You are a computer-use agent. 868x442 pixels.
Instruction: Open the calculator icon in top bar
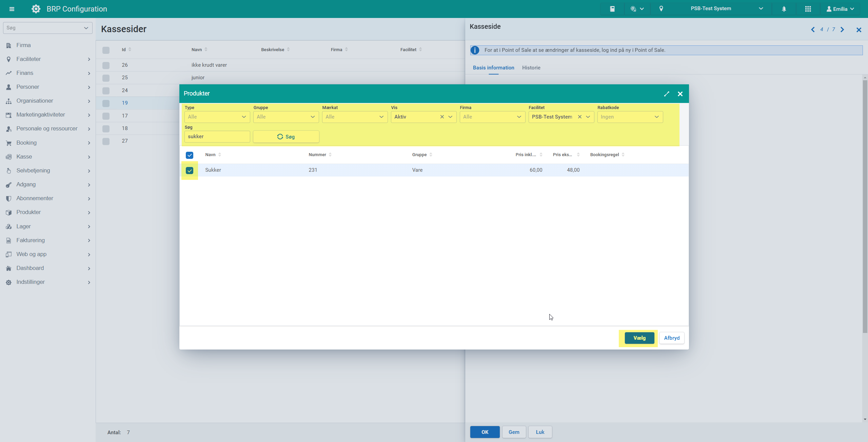click(x=612, y=9)
